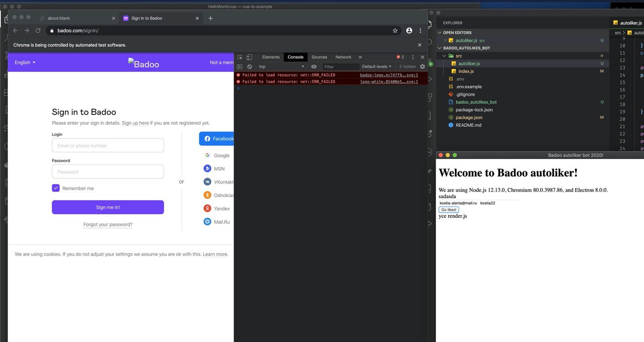The width and height of the screenshot is (644, 342).
Task: Toggle the DevTools device toolbar icon
Action: click(249, 57)
